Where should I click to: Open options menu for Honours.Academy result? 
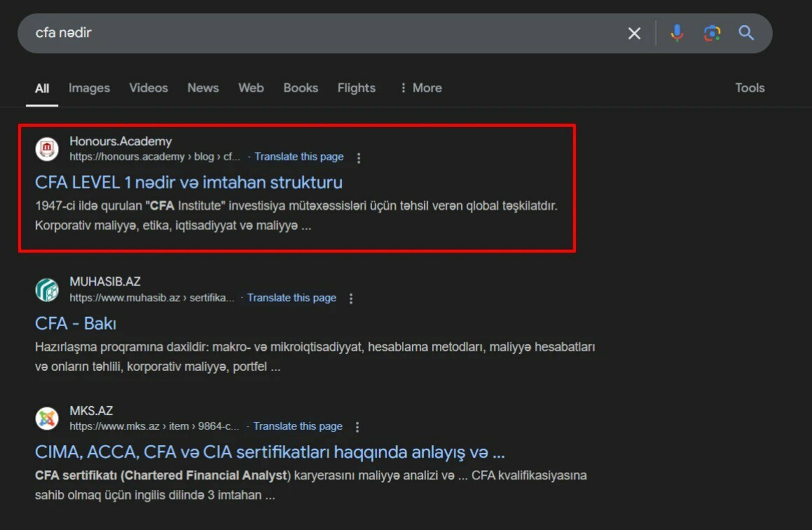pos(359,158)
